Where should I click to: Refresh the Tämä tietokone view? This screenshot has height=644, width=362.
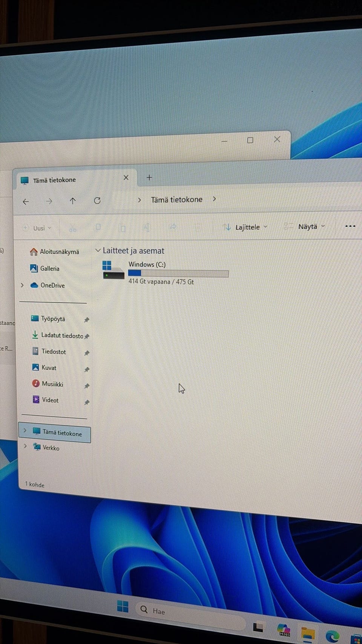point(97,200)
